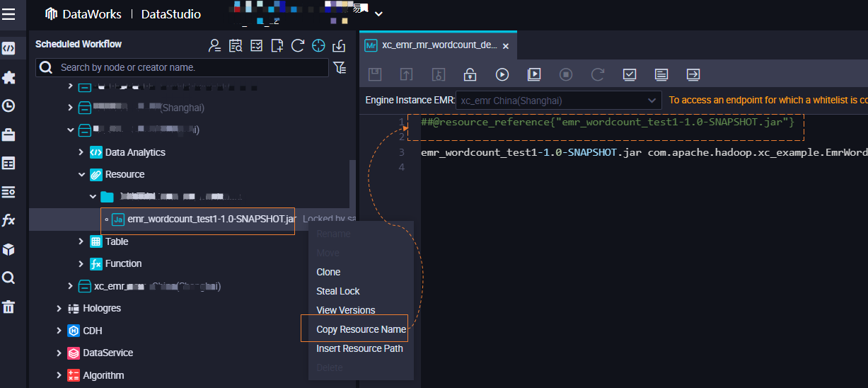Click the locate node crosshair icon

point(318,45)
